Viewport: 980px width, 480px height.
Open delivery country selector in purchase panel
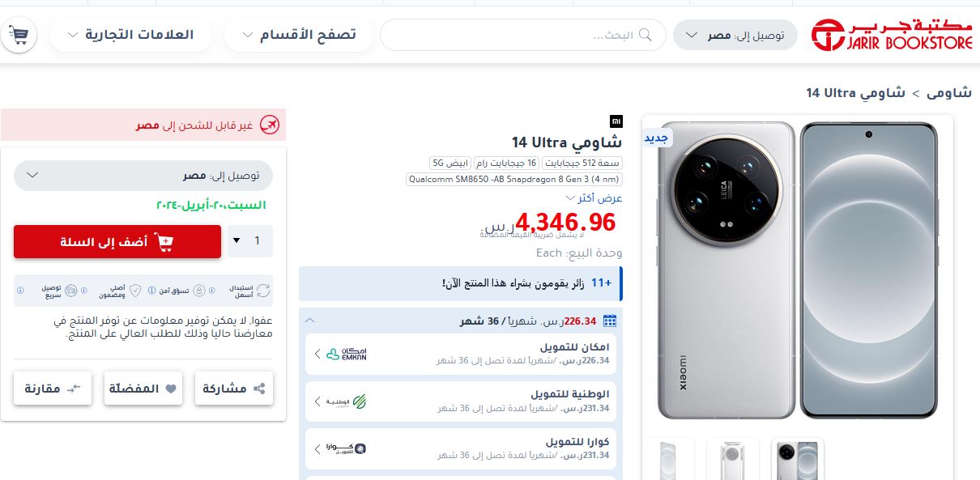[x=143, y=176]
